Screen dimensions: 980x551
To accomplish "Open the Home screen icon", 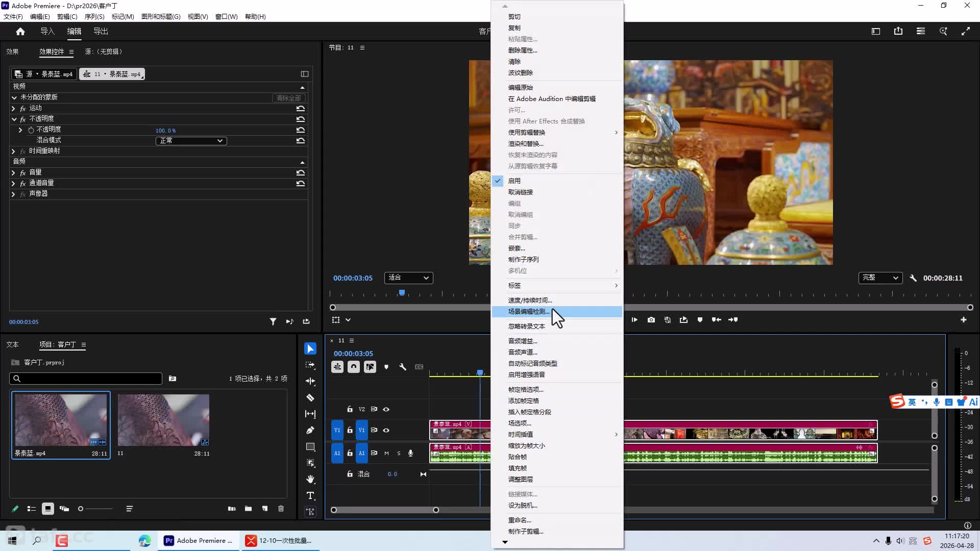I will (20, 32).
